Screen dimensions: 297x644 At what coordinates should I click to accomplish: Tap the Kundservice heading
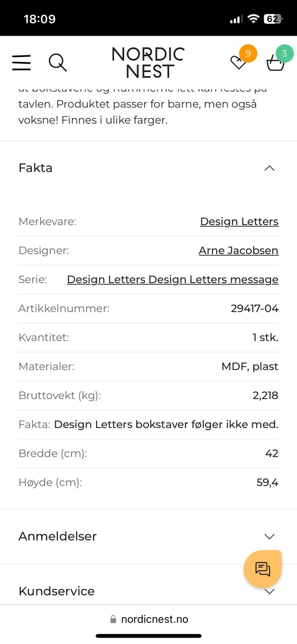point(57,591)
